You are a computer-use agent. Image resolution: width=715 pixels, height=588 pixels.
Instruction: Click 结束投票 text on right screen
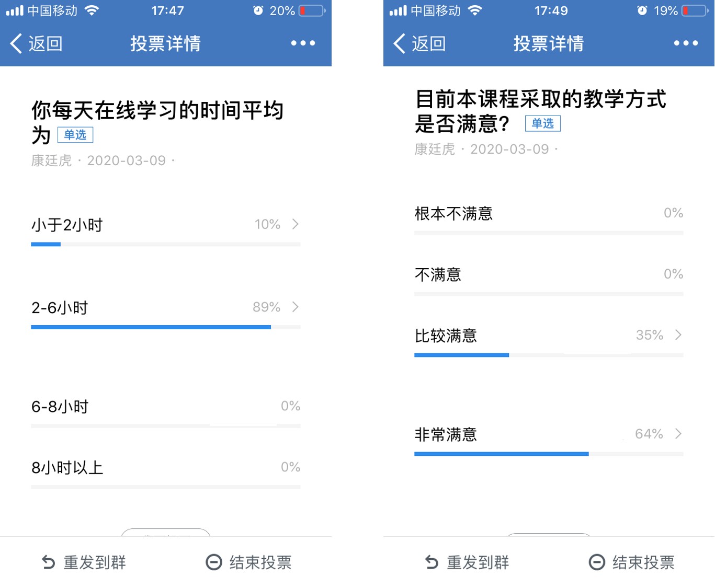(643, 562)
